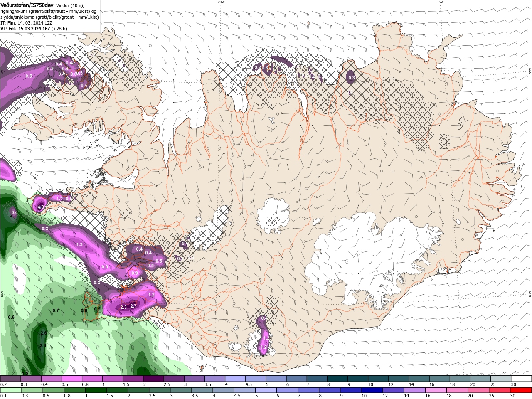Select rain legend swatch between 7 and 8

point(309,390)
